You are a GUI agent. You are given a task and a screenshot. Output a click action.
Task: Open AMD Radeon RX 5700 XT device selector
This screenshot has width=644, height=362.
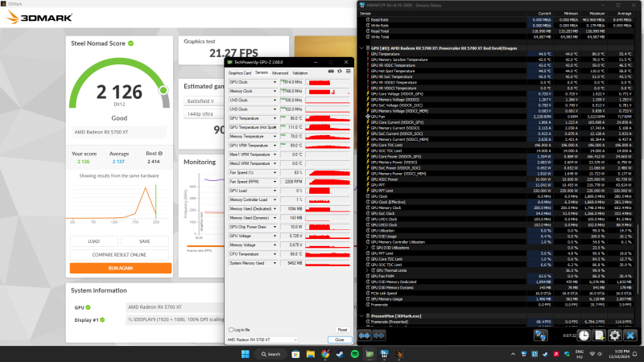tap(262, 339)
